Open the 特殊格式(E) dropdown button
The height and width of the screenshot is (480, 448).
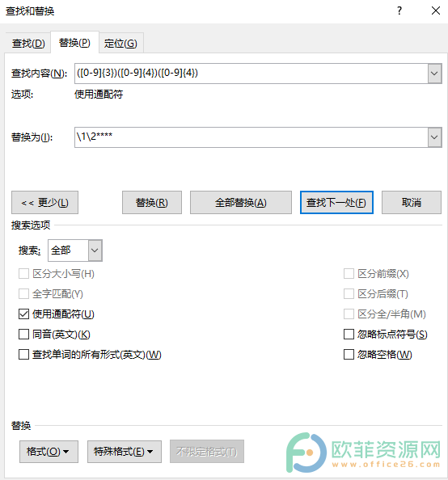click(x=125, y=452)
